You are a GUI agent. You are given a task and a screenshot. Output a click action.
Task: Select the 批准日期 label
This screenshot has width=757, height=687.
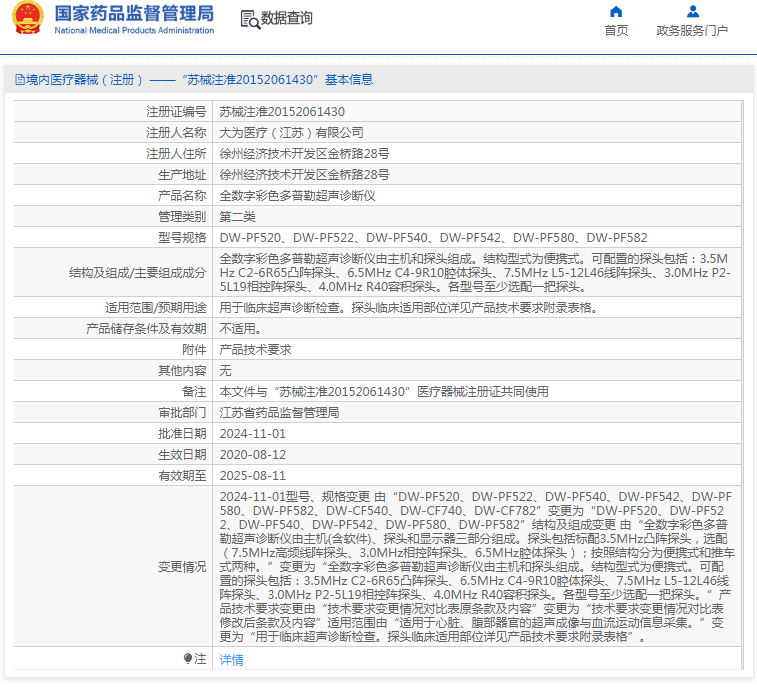(182, 434)
